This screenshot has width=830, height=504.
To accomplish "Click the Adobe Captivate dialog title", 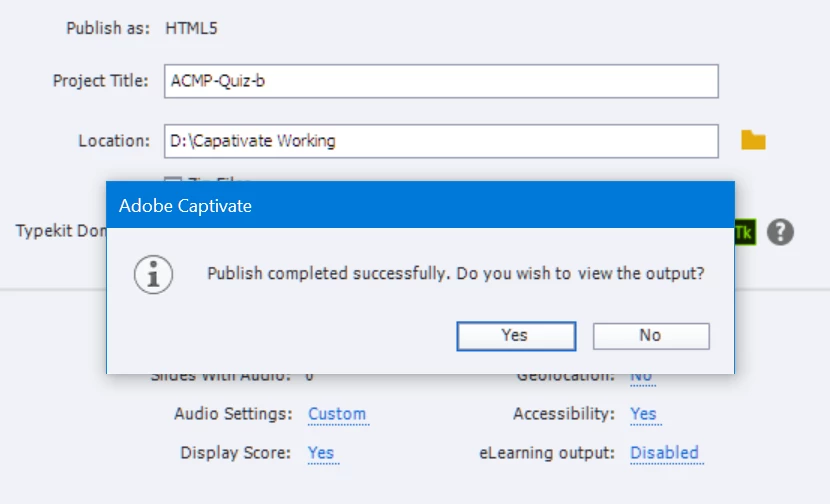I will [185, 205].
